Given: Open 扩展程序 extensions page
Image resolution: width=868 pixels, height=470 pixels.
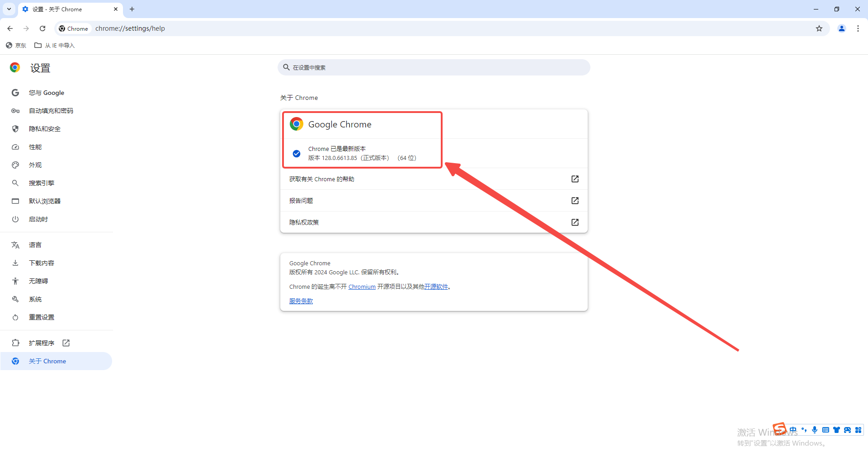Looking at the screenshot, I should point(56,343).
